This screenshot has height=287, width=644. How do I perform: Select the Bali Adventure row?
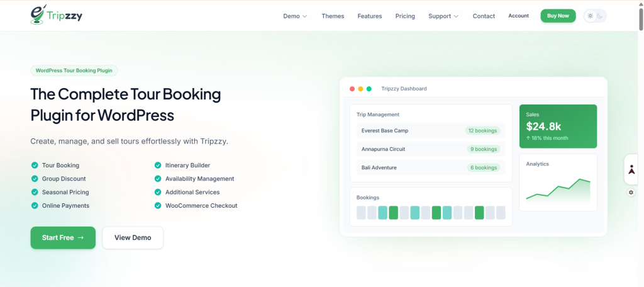(x=431, y=168)
